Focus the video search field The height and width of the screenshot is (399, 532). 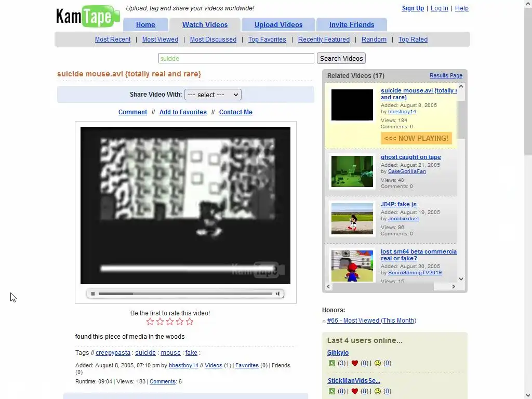(x=236, y=58)
